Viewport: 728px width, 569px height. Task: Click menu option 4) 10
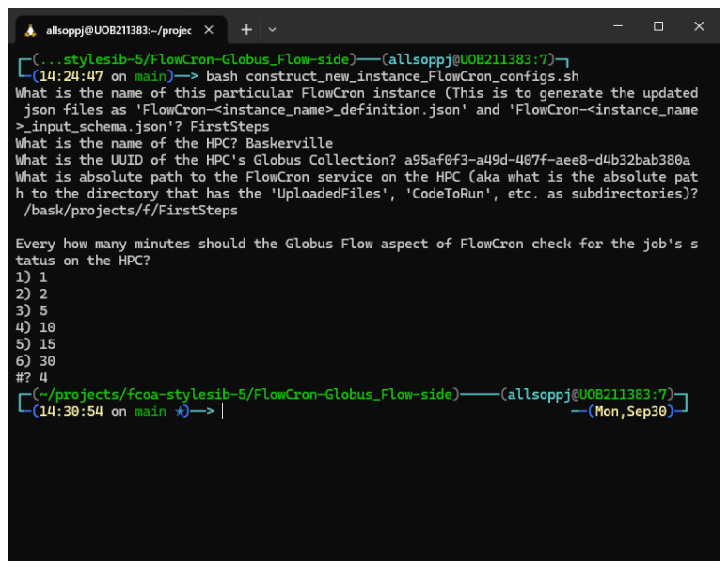pyautogui.click(x=36, y=327)
